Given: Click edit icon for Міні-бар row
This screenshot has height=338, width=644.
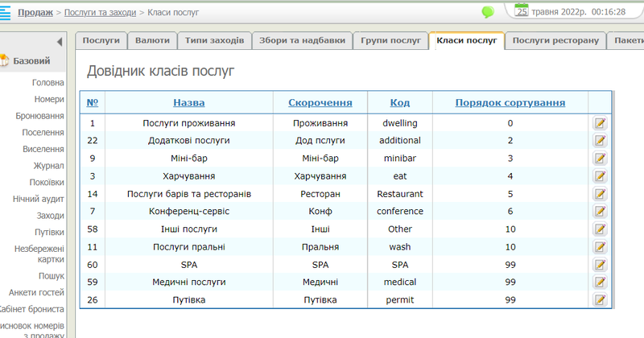Looking at the screenshot, I should (x=600, y=159).
